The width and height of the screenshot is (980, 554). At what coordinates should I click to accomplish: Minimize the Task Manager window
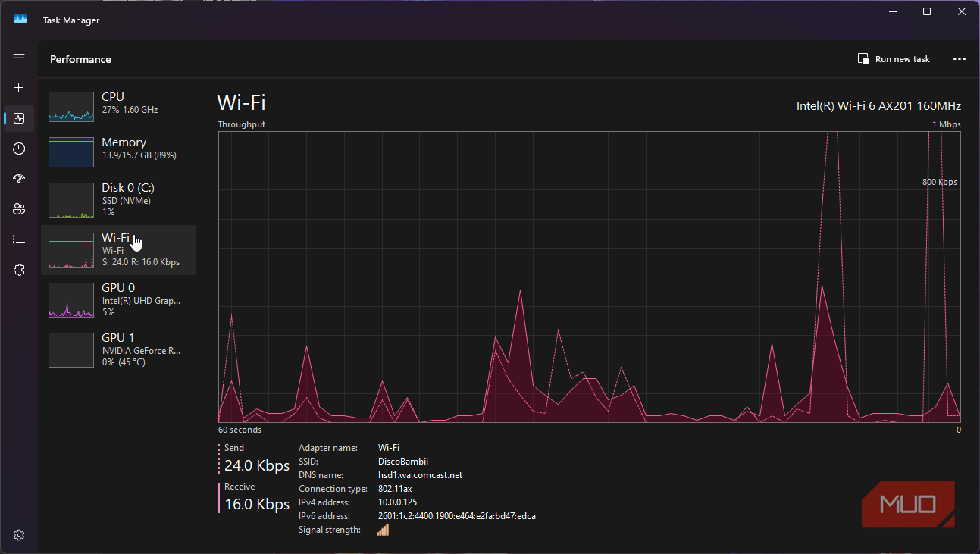coord(892,11)
